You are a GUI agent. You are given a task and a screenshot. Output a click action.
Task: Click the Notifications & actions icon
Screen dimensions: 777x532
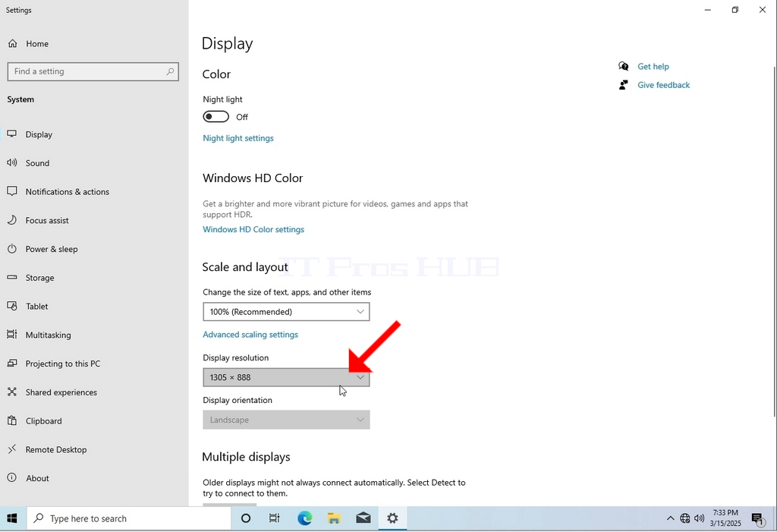click(12, 191)
